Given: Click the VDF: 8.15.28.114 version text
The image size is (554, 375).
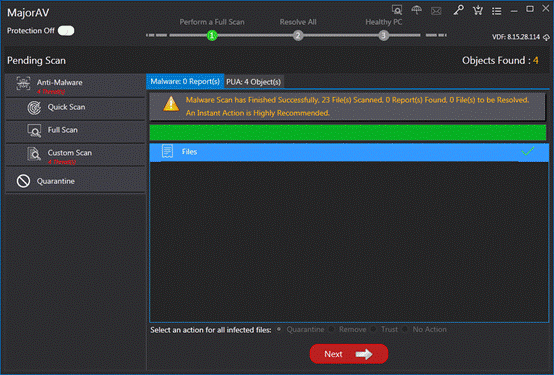Looking at the screenshot, I should pos(516,37).
